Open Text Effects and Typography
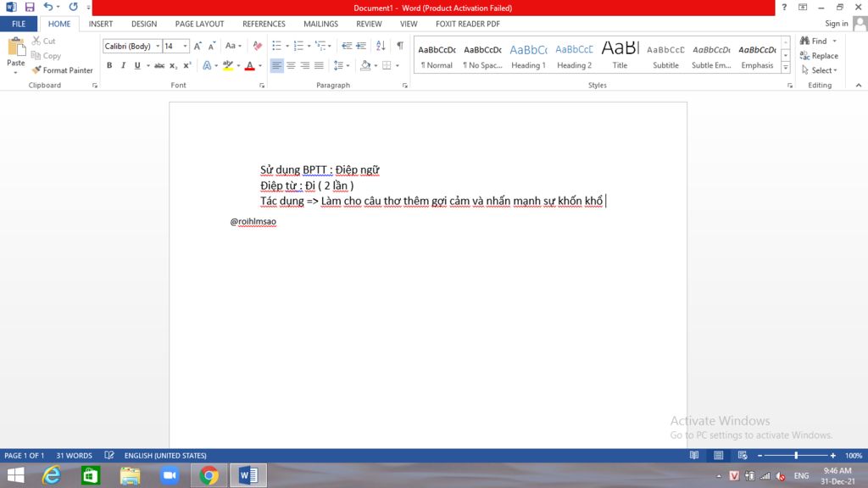Viewport: 868px width, 488px height. 207,65
